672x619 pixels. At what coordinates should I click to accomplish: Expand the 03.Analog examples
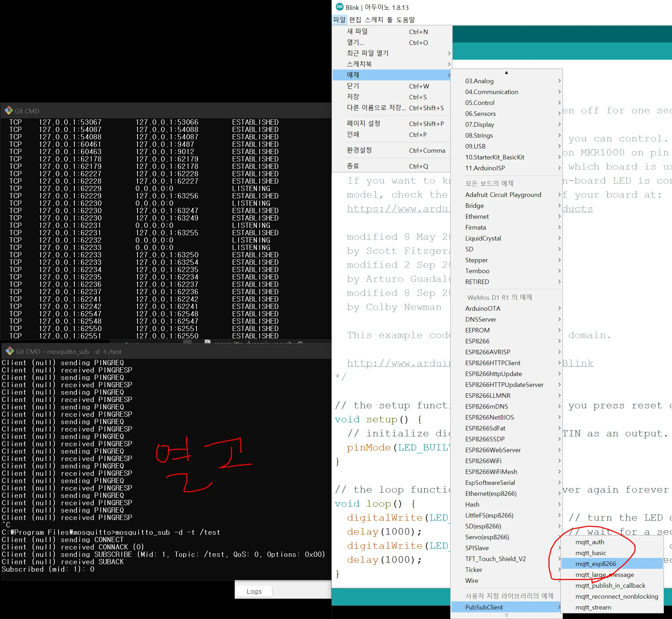tap(506, 81)
